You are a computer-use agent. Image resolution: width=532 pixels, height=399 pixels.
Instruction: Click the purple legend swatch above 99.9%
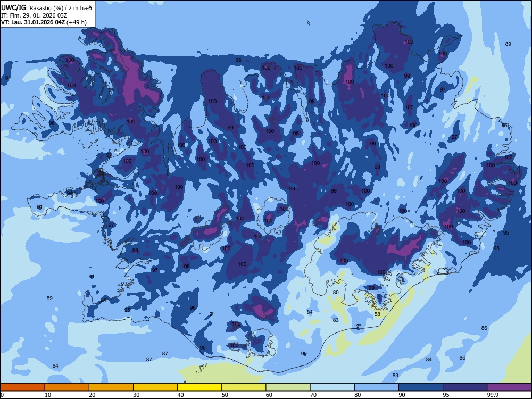click(x=509, y=387)
